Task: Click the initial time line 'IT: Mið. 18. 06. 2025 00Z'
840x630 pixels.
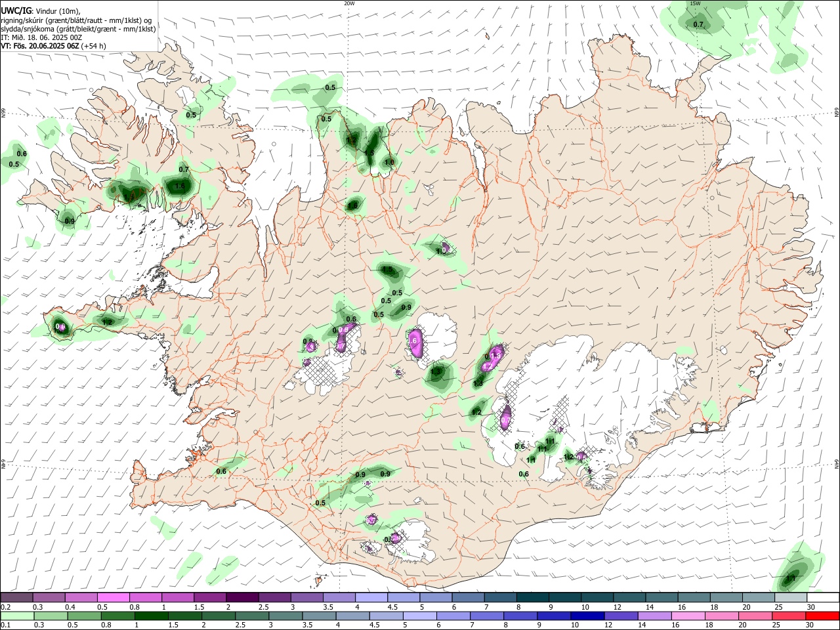Action: [x=41, y=37]
